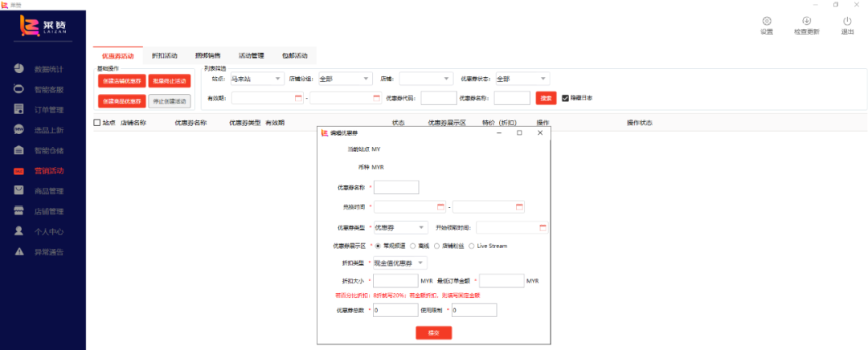This screenshot has width=868, height=350.
Task: Open 订单管理 icon in sidebar
Action: (x=18, y=109)
